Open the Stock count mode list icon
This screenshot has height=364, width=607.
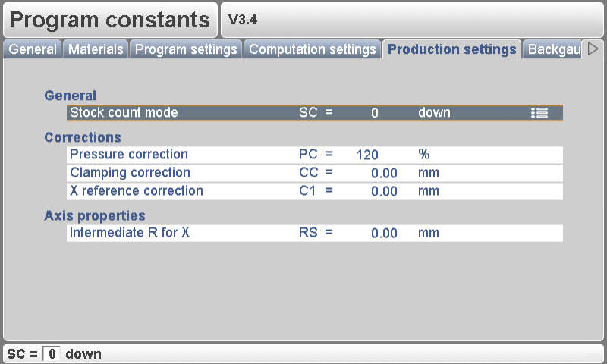pos(539,113)
